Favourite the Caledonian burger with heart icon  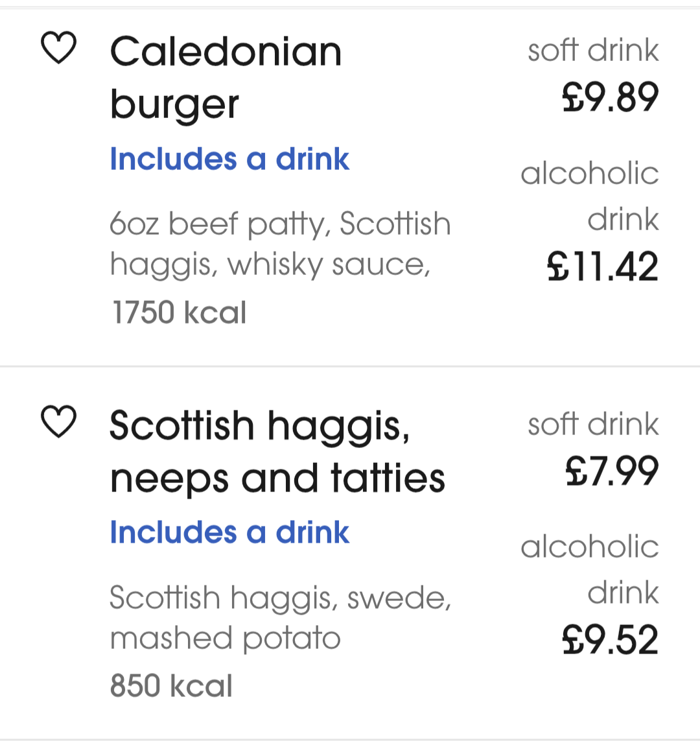(x=58, y=49)
